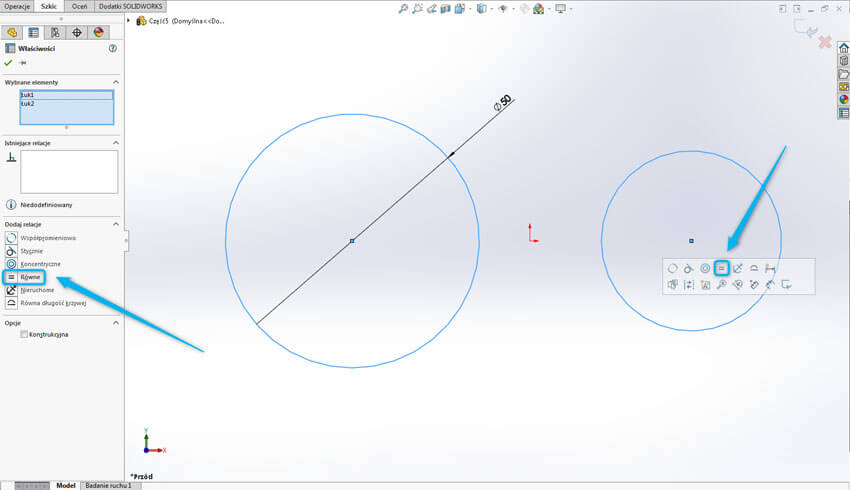The image size is (850, 490).
Task: Click Część5 in the flyout tree
Action: (181, 21)
